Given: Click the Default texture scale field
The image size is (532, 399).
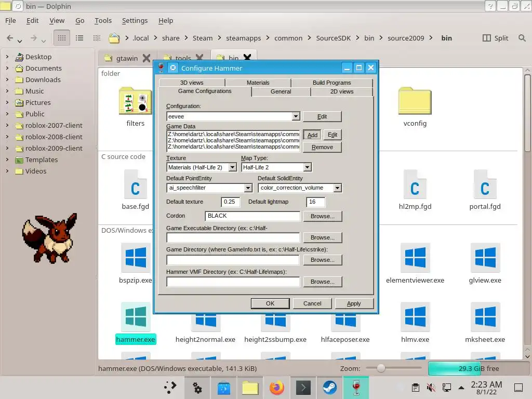Looking at the screenshot, I should [230, 202].
